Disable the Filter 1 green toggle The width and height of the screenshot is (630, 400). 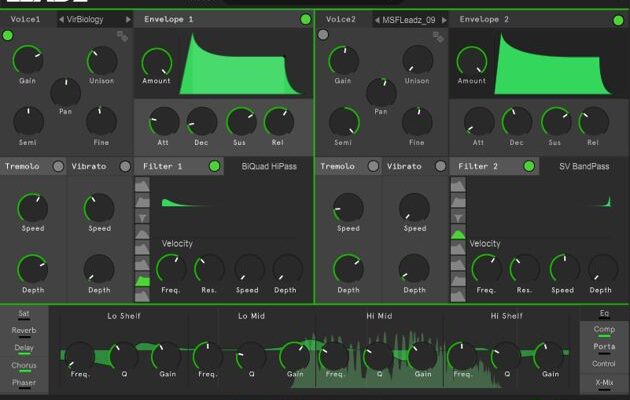tap(214, 166)
